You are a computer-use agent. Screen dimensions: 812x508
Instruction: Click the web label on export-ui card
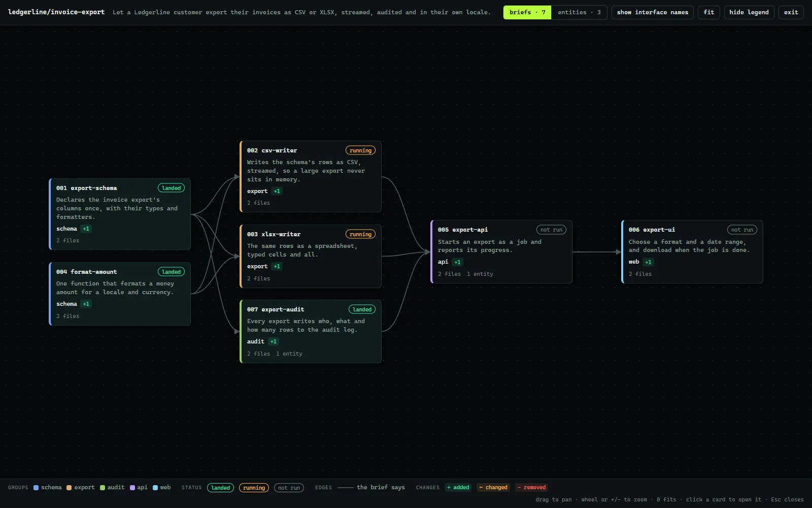(634, 262)
